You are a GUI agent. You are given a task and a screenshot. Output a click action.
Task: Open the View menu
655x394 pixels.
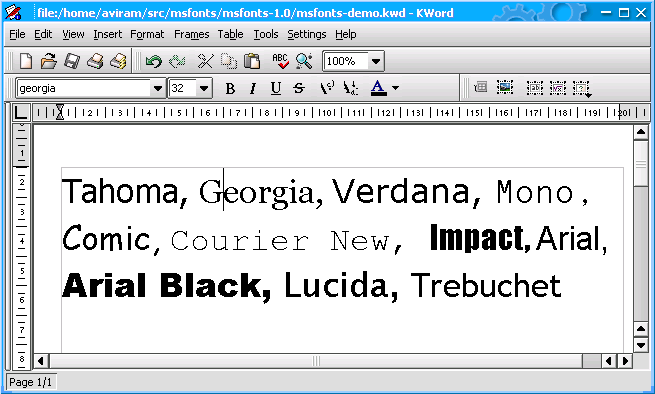73,34
